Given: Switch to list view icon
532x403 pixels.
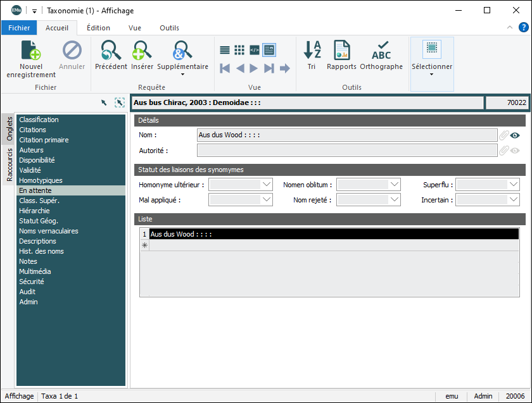Looking at the screenshot, I should (x=225, y=50).
